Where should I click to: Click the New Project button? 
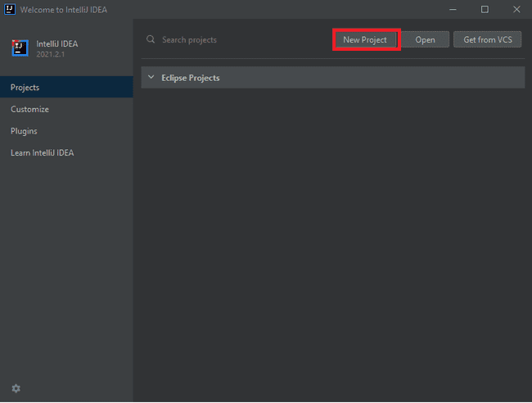click(x=365, y=39)
